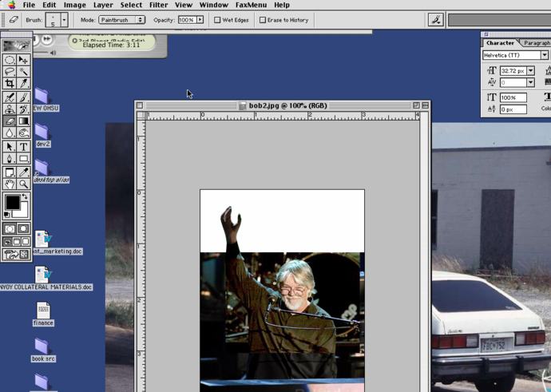551x392 pixels.
Task: Activate the Gradient tool
Action: coord(23,121)
